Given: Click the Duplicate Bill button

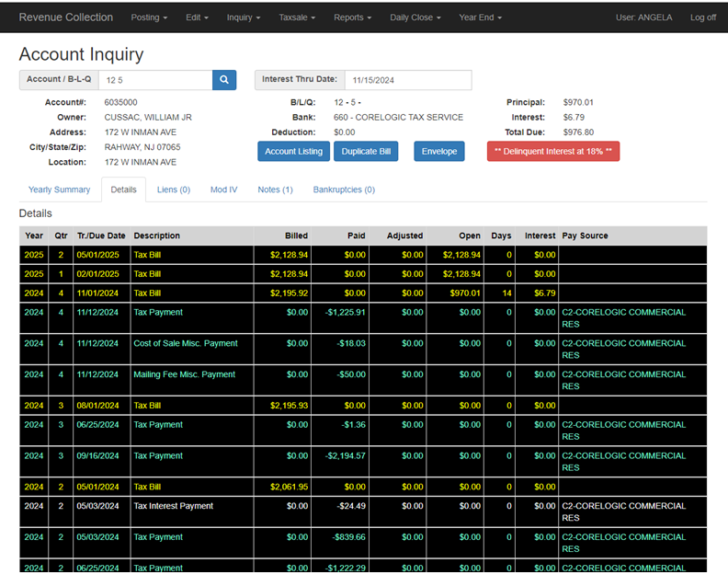Looking at the screenshot, I should point(366,152).
